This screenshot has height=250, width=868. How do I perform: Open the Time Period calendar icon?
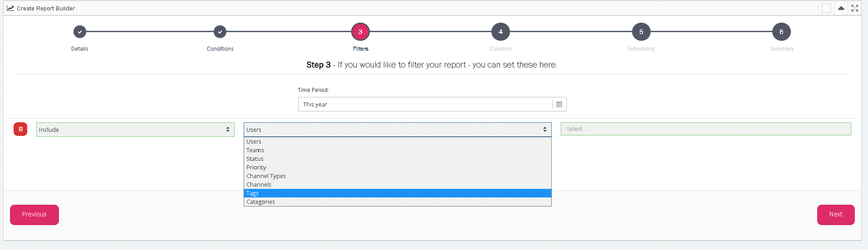559,104
